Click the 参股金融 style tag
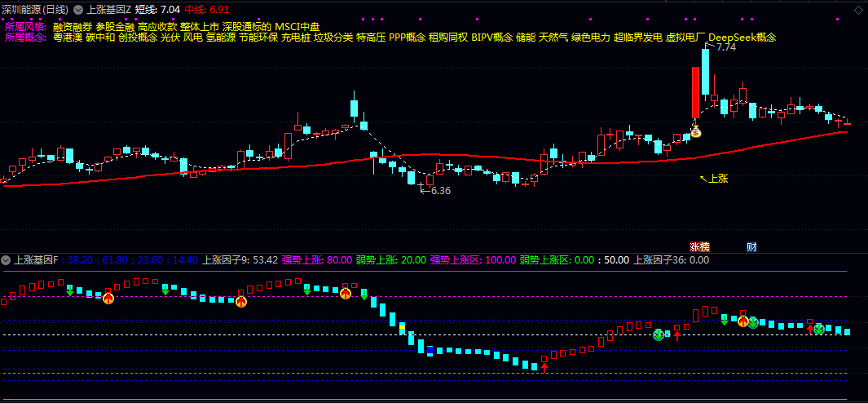 [115, 27]
